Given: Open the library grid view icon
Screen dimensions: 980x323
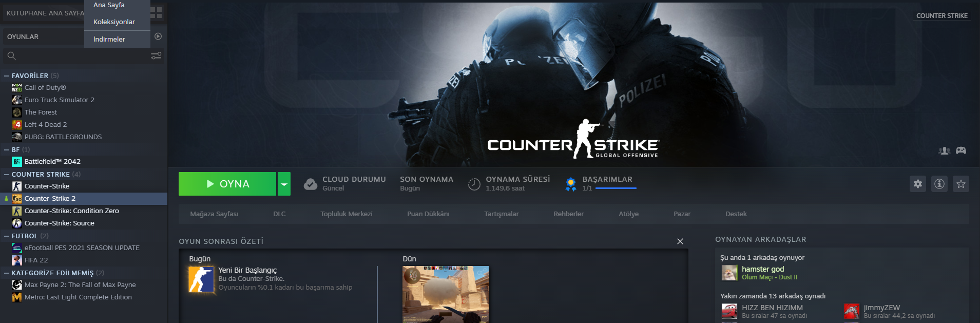Looking at the screenshot, I should coord(157,13).
